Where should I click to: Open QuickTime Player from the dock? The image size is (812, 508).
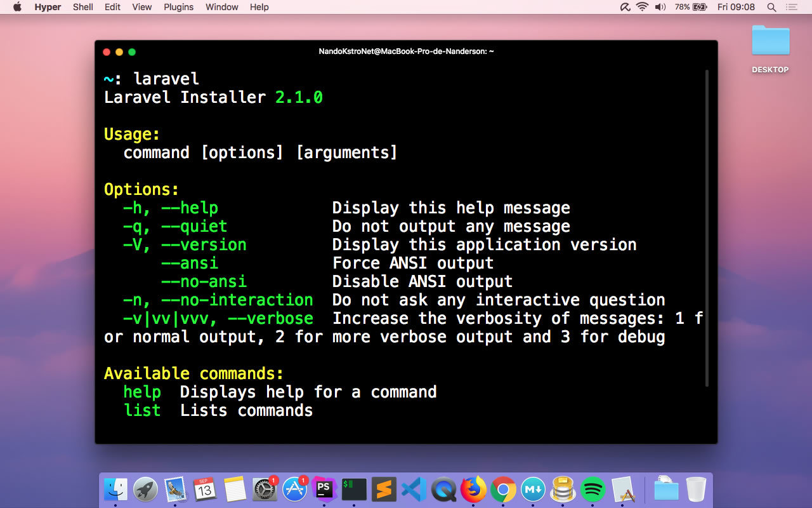443,490
